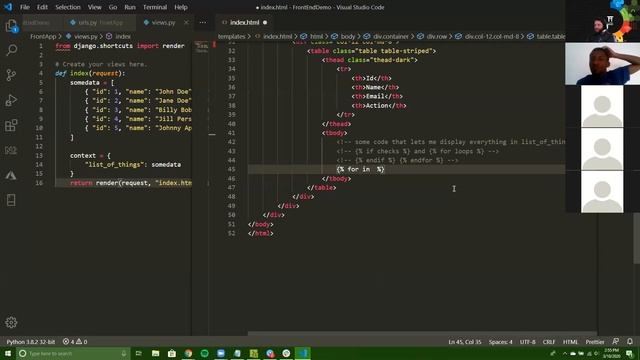The width and height of the screenshot is (640, 360).
Task: Open Windows Start menu
Action: pyautogui.click(x=8, y=353)
